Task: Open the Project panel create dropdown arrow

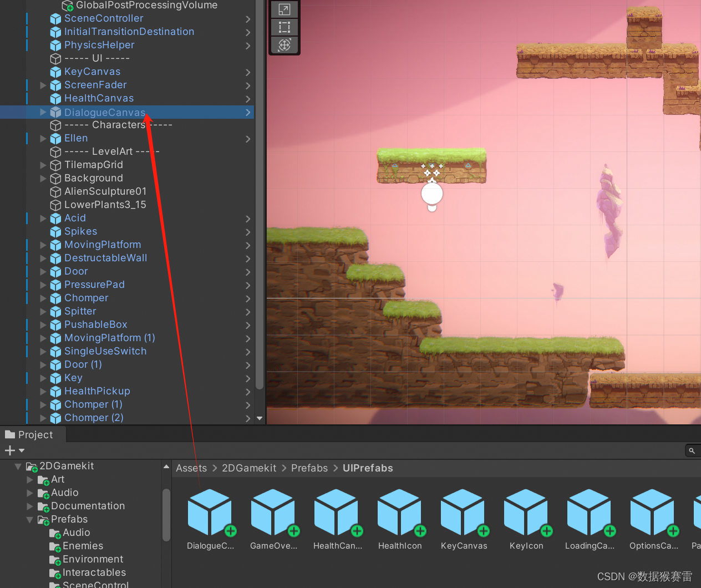Action: click(x=22, y=450)
